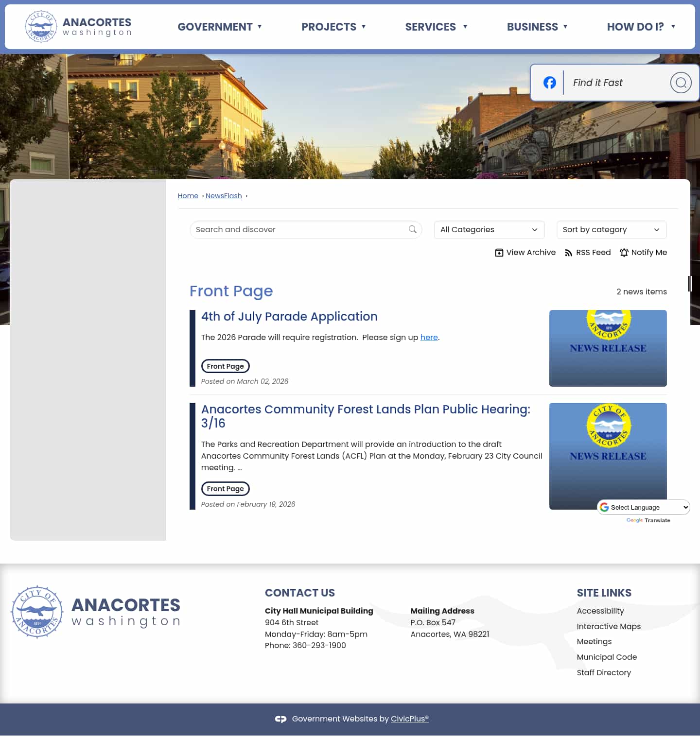700x737 pixels.
Task: Click the Notify Me bell icon
Action: coord(624,253)
